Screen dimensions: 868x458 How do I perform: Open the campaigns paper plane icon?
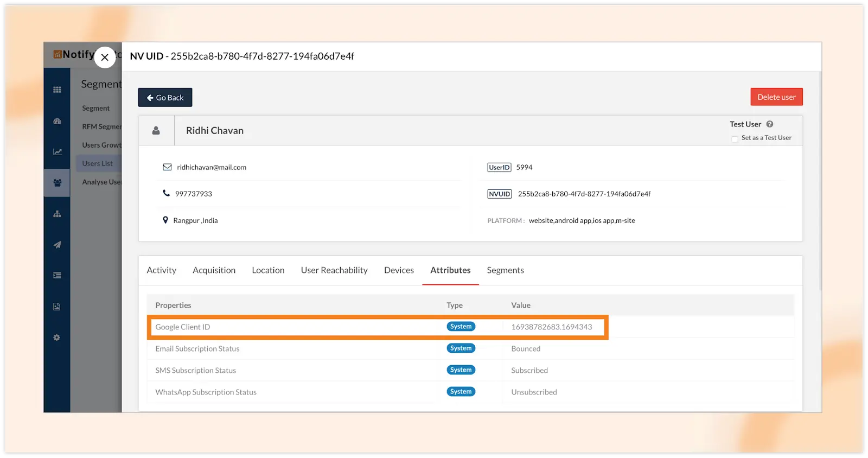tap(57, 245)
